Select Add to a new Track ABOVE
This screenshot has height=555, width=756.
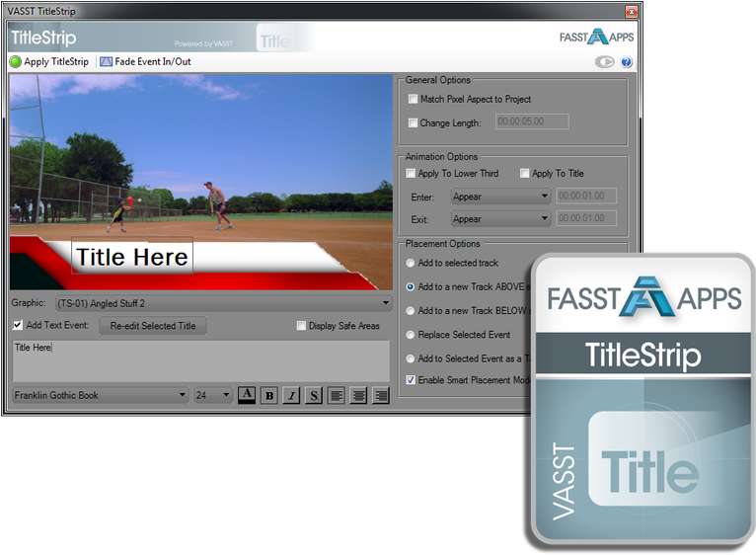410,286
